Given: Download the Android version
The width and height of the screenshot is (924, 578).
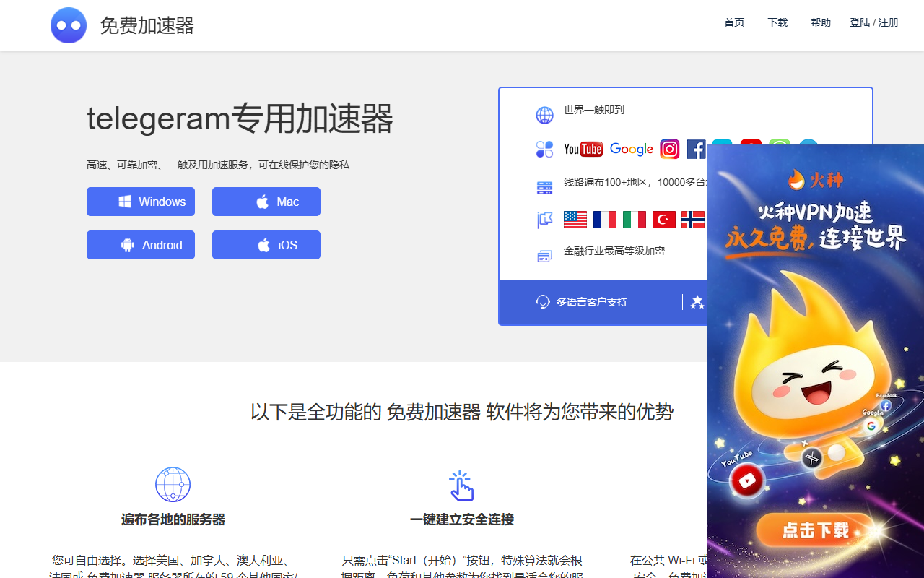Looking at the screenshot, I should [x=141, y=245].
